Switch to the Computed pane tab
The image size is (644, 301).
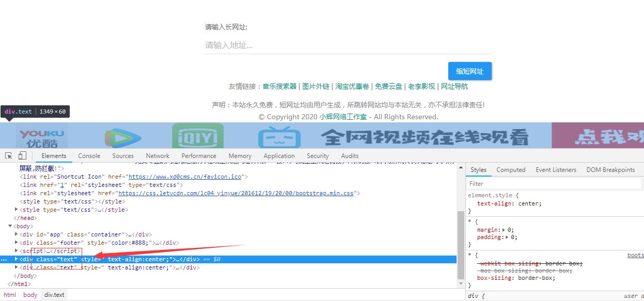tap(511, 170)
